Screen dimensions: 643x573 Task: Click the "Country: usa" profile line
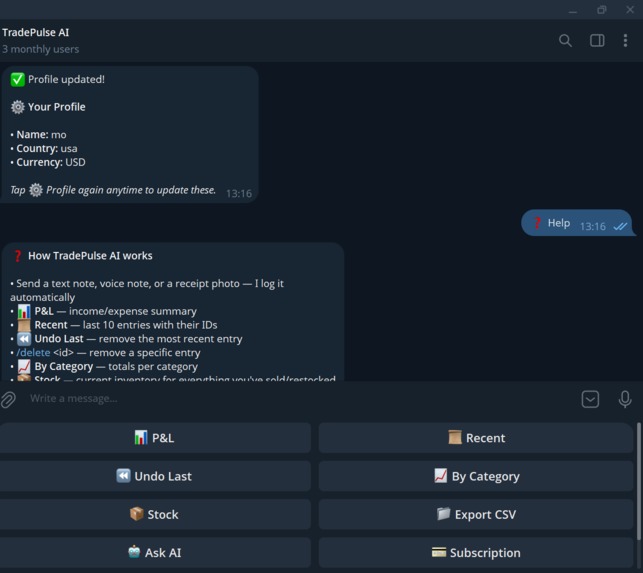[44, 148]
